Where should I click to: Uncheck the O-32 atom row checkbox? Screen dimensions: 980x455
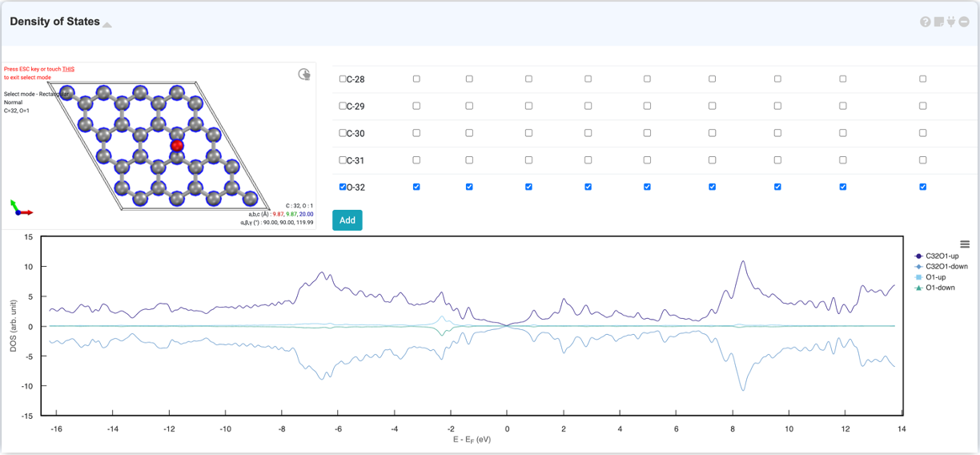343,187
